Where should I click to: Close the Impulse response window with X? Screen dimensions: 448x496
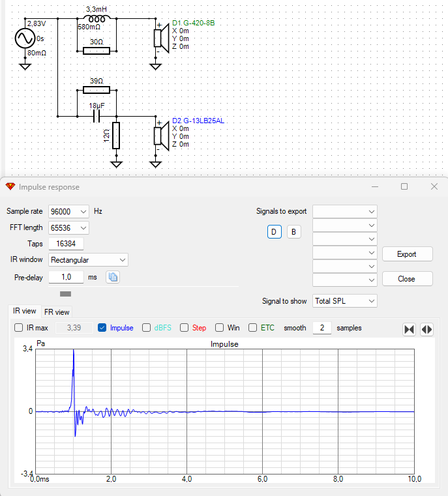[434, 186]
